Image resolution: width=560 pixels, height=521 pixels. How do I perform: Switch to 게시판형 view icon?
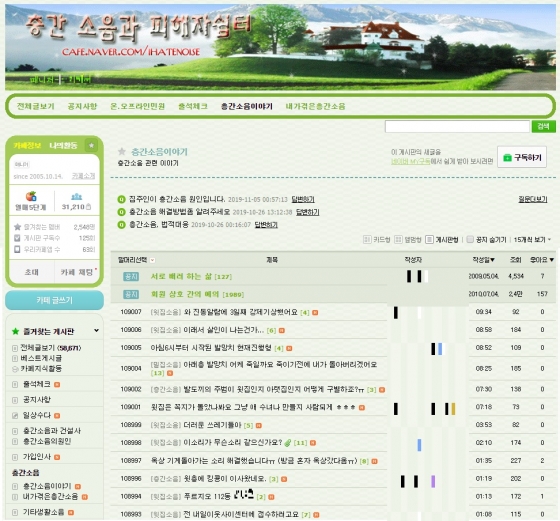pos(429,240)
